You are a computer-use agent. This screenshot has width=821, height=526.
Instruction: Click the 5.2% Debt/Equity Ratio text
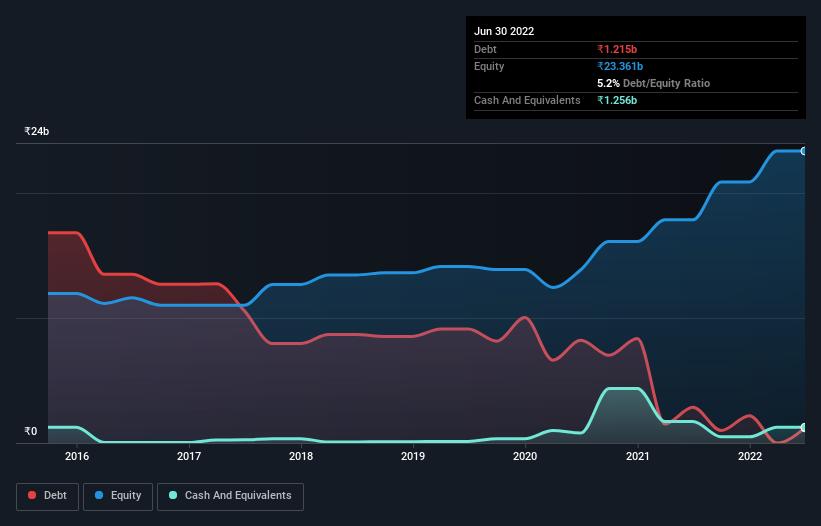pyautogui.click(x=653, y=83)
